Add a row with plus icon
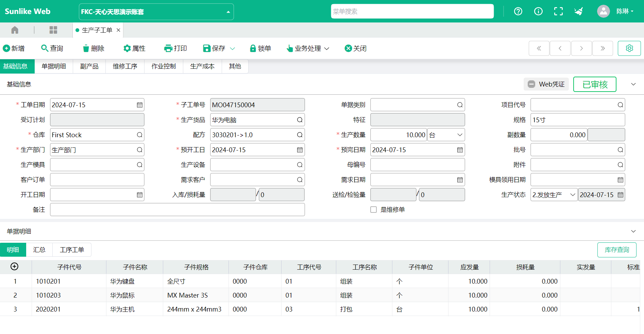 pyautogui.click(x=14, y=267)
